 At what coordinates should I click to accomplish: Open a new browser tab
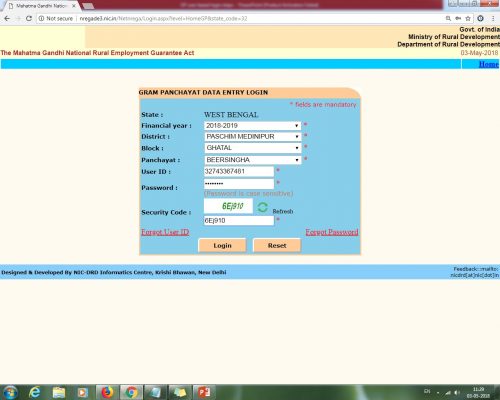click(x=88, y=6)
